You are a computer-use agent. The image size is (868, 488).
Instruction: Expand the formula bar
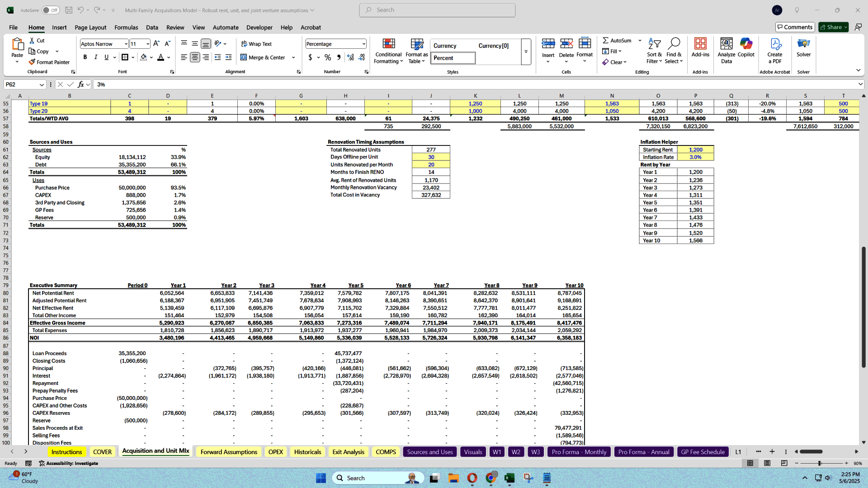point(860,84)
